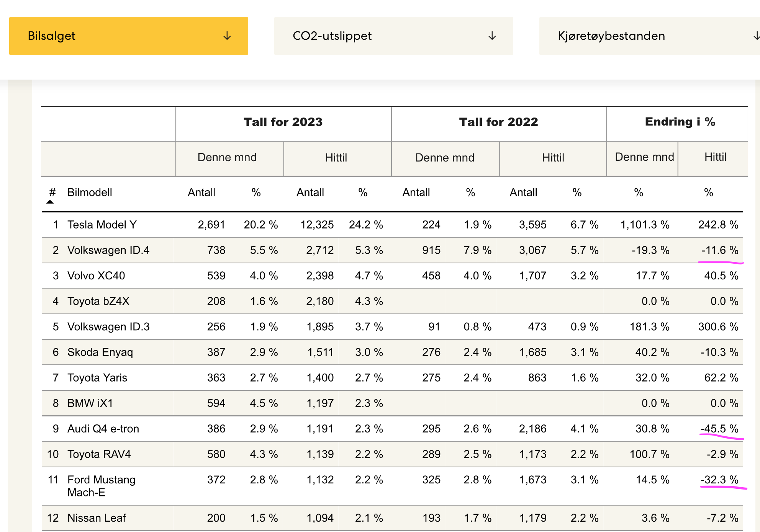Click the Tall for 2022 header
760x532 pixels.
point(498,122)
